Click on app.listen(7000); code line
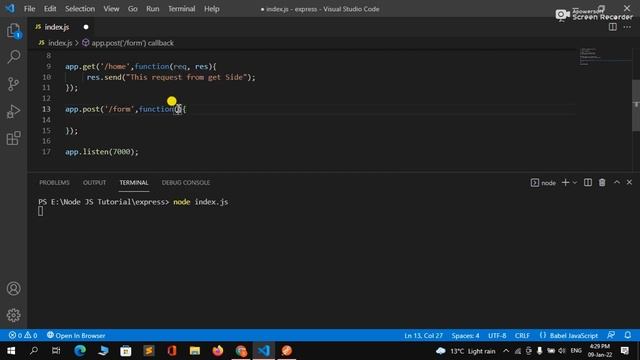Viewport: 640px width, 360px height. tap(101, 151)
